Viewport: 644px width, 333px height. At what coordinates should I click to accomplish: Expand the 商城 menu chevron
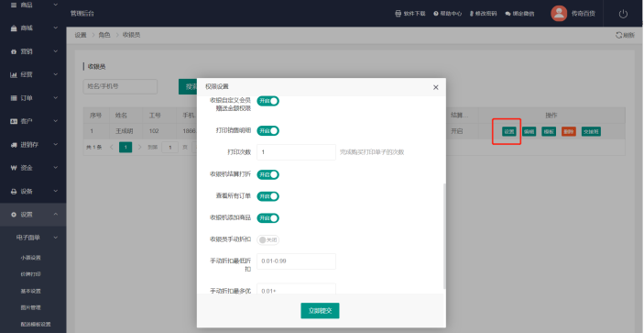click(56, 28)
